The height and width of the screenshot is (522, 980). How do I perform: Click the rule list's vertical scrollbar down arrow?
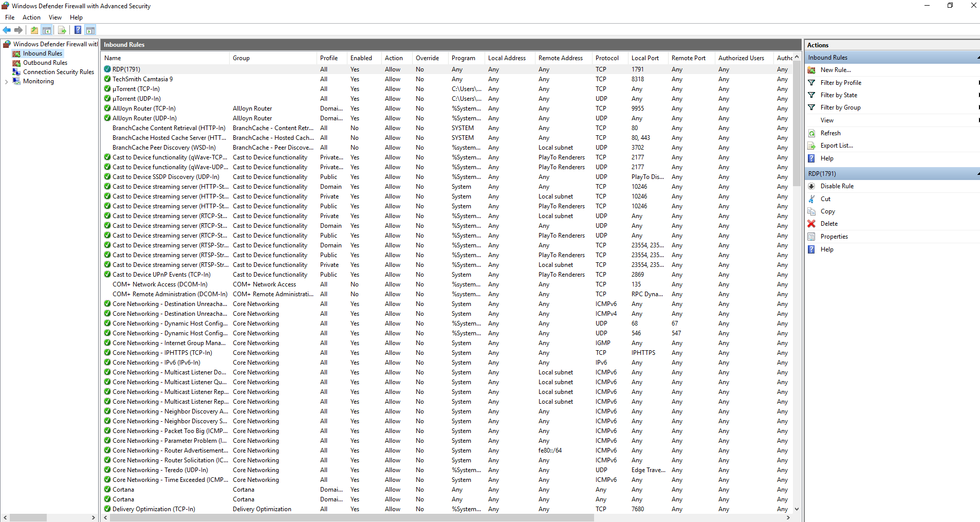click(797, 509)
